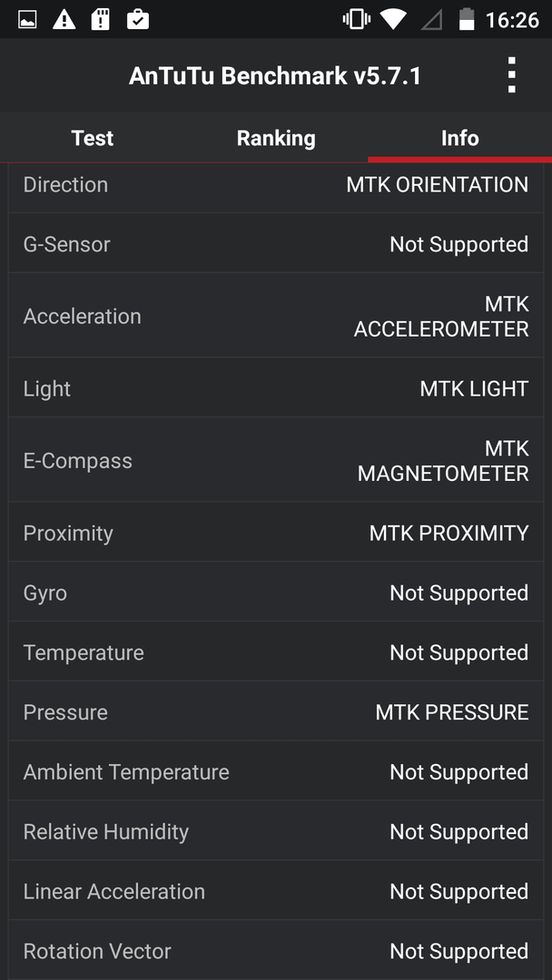Tap the SD card status icon
The width and height of the screenshot is (552, 980).
(x=101, y=19)
